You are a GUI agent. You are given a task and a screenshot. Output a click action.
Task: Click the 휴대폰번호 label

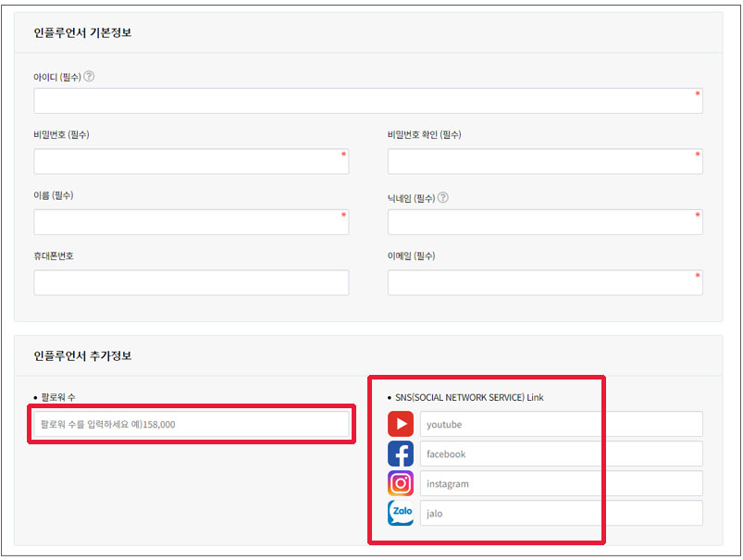(53, 256)
